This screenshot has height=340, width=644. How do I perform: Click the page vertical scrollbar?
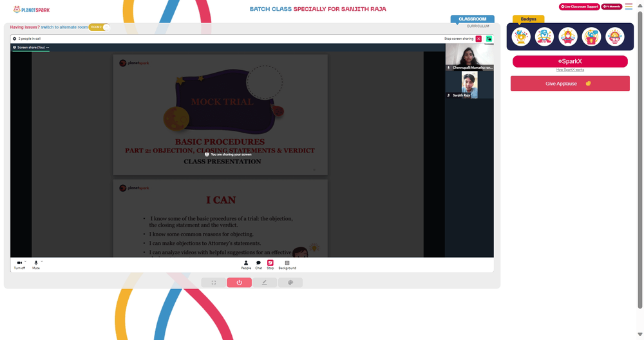click(640, 160)
